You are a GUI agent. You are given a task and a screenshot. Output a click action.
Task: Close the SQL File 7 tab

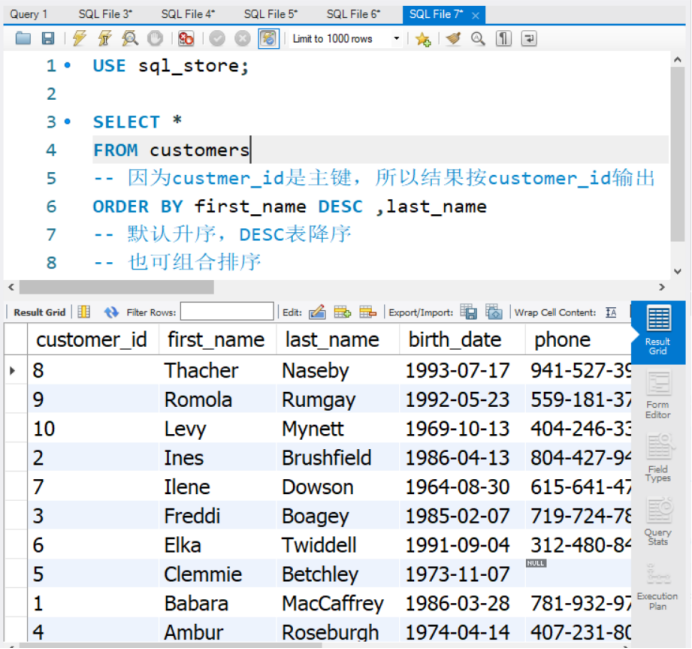(475, 15)
